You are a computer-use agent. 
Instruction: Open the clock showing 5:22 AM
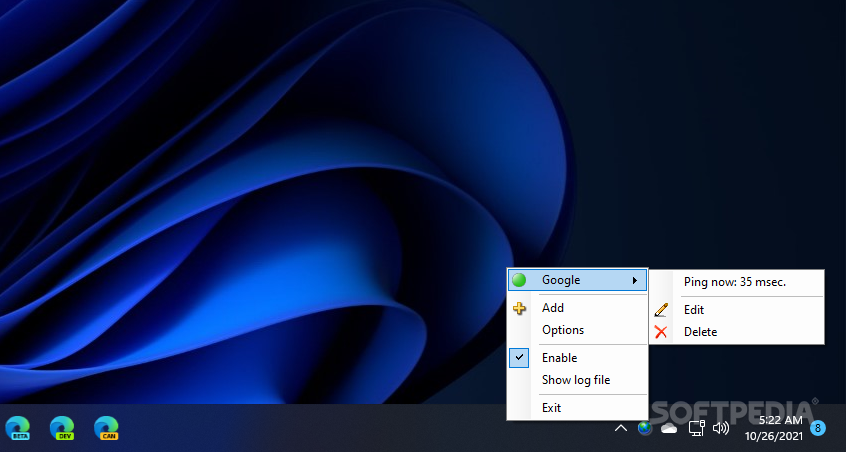pyautogui.click(x=774, y=428)
